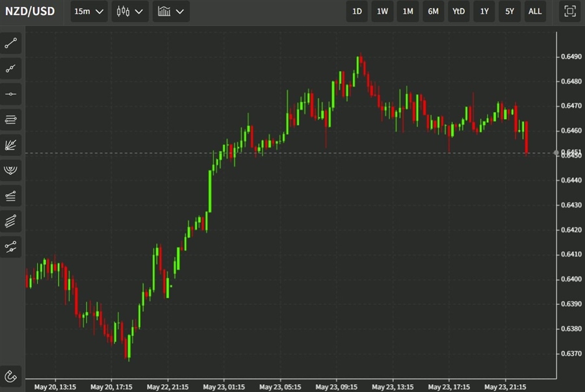The height and width of the screenshot is (392, 585).
Task: Set chart range to 5Y
Action: point(510,11)
